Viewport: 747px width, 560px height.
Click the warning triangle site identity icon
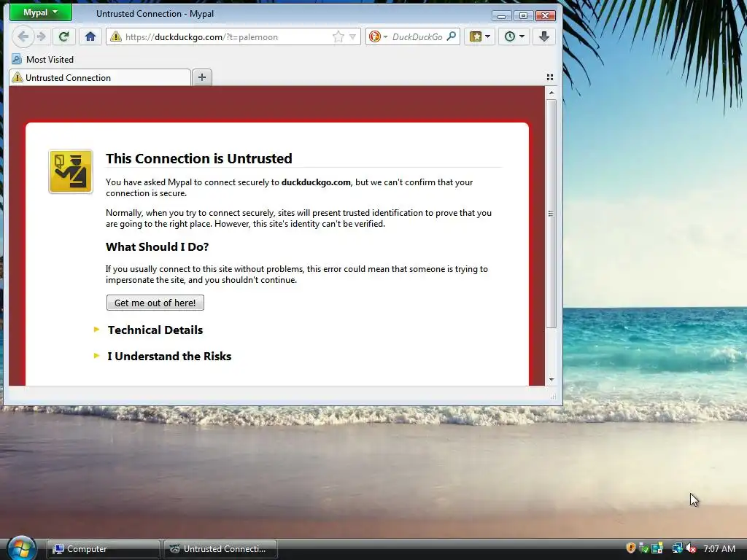click(116, 36)
